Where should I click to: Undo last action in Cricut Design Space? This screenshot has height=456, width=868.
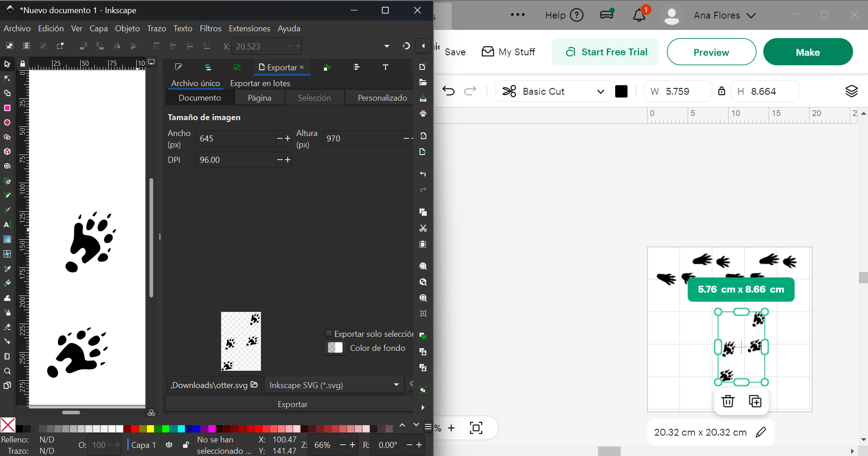(448, 91)
